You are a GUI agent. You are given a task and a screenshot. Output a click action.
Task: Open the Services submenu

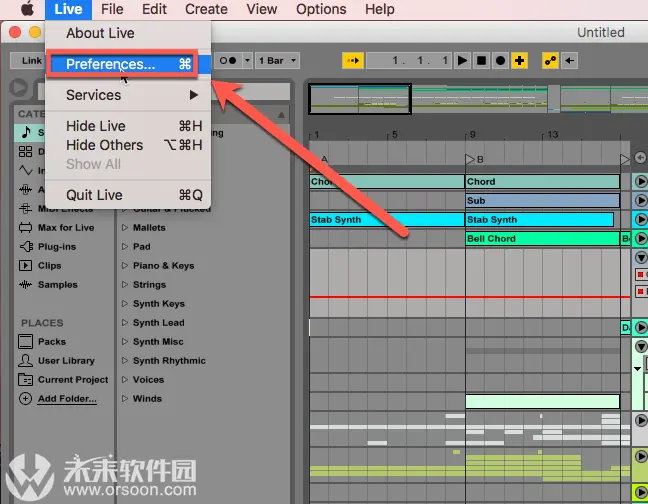pos(128,95)
